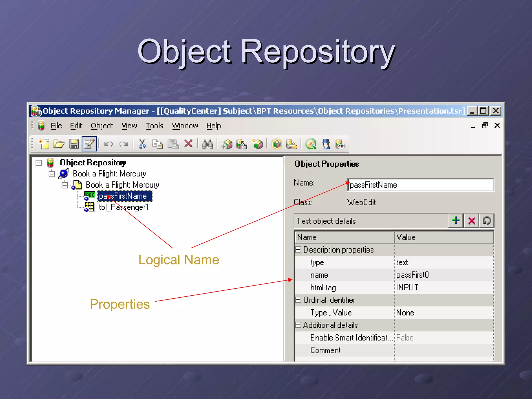Click the New repository toolbar icon
Image resolution: width=532 pixels, height=399 pixels.
point(44,144)
